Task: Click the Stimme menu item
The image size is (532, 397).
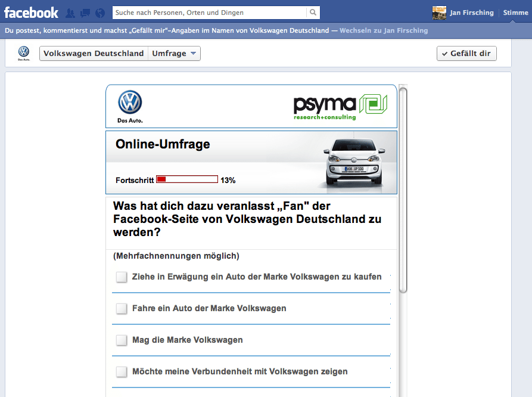Action: [x=515, y=13]
